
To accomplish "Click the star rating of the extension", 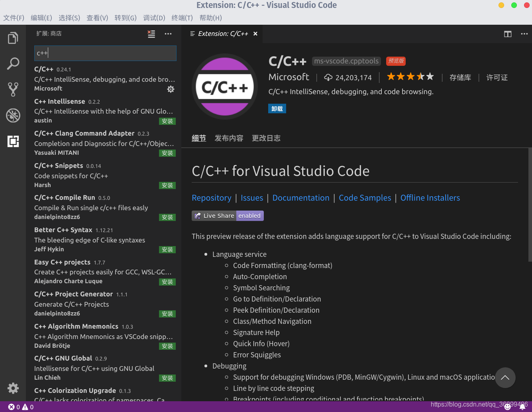I will coord(410,77).
